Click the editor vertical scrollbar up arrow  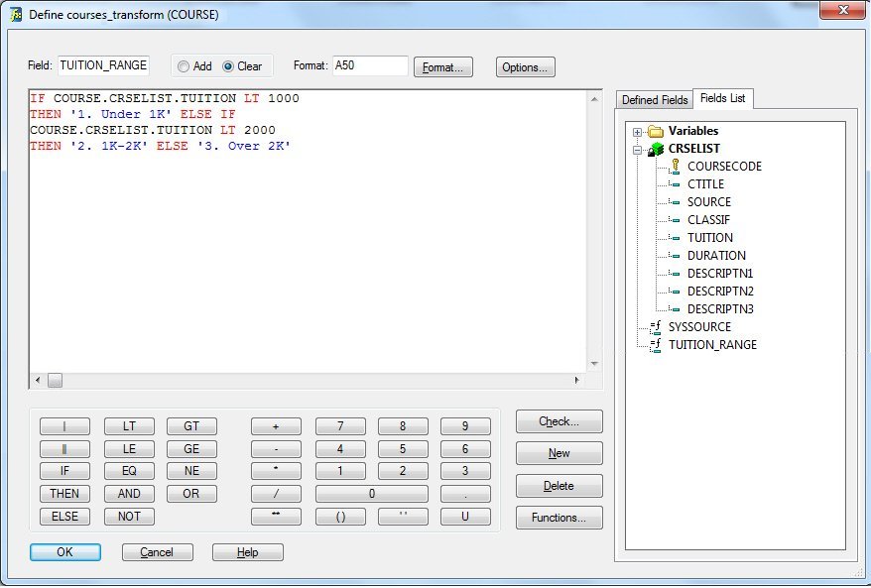(594, 99)
